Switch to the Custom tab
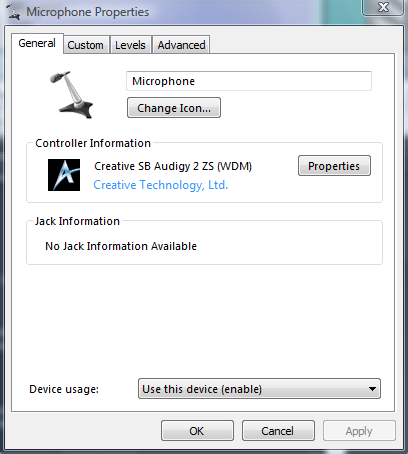408x454 pixels. tap(86, 45)
